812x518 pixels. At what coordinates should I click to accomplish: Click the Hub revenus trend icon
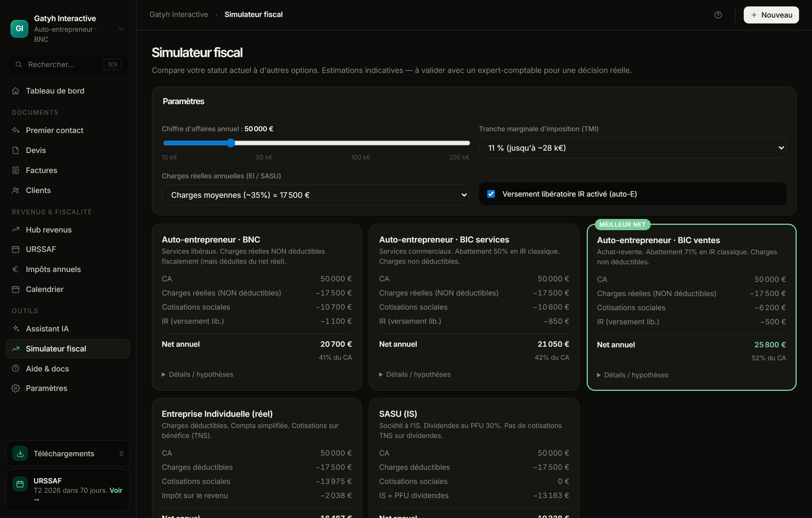coord(16,230)
